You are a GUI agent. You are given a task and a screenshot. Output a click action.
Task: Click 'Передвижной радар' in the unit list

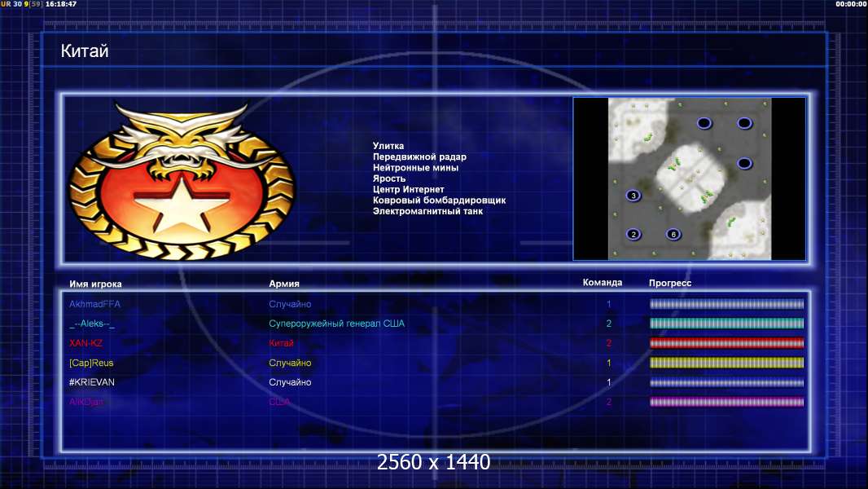(x=419, y=156)
